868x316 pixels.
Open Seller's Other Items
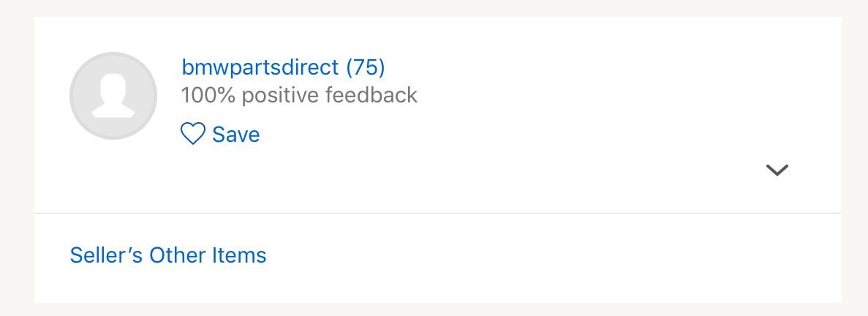(x=168, y=255)
